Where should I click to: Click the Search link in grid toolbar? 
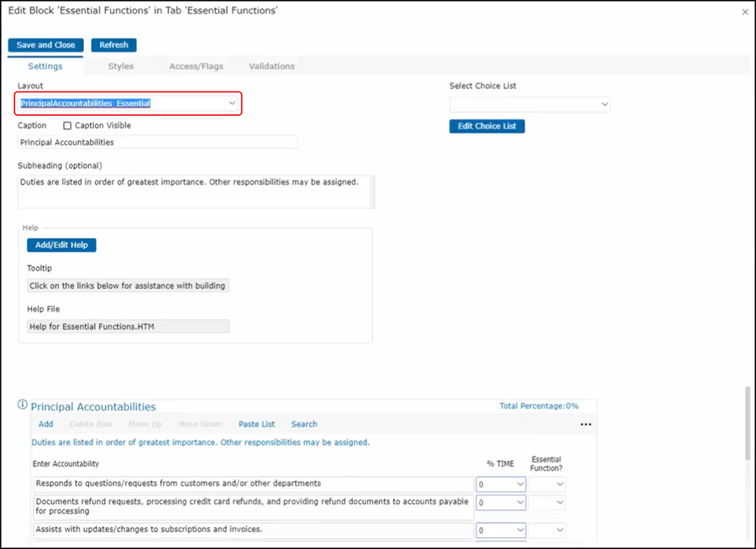point(304,425)
